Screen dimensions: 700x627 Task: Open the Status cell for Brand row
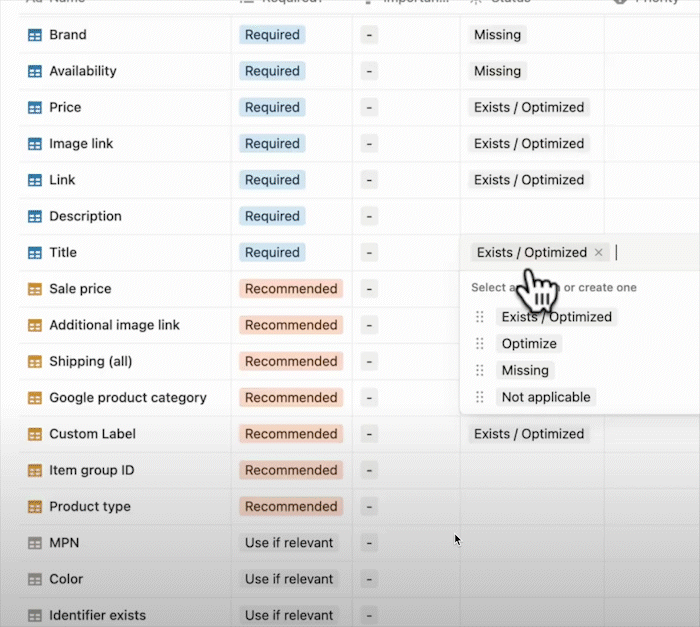[531, 35]
